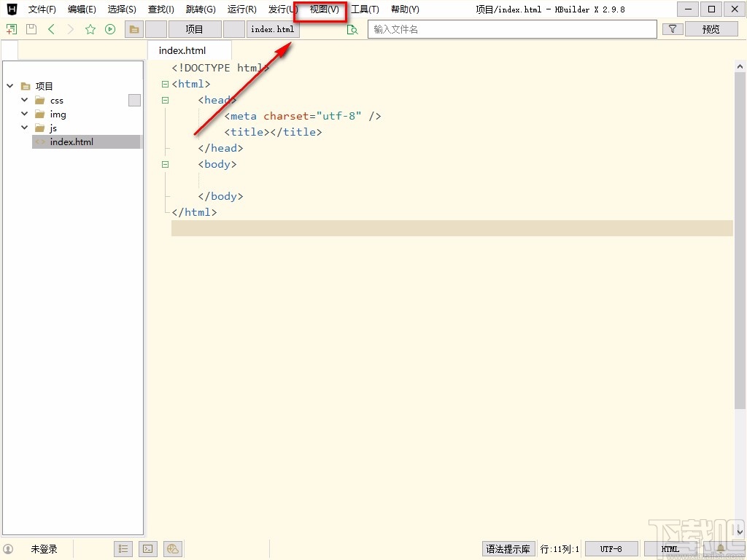Open the 查找(I) menu

click(x=161, y=9)
